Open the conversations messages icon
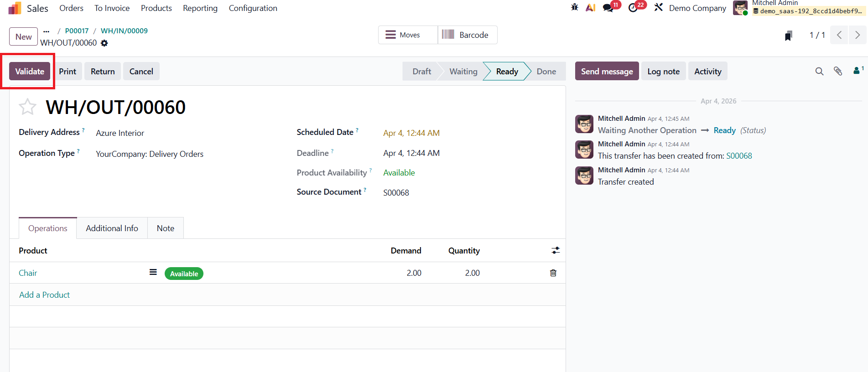Image resolution: width=868 pixels, height=372 pixels. (608, 8)
